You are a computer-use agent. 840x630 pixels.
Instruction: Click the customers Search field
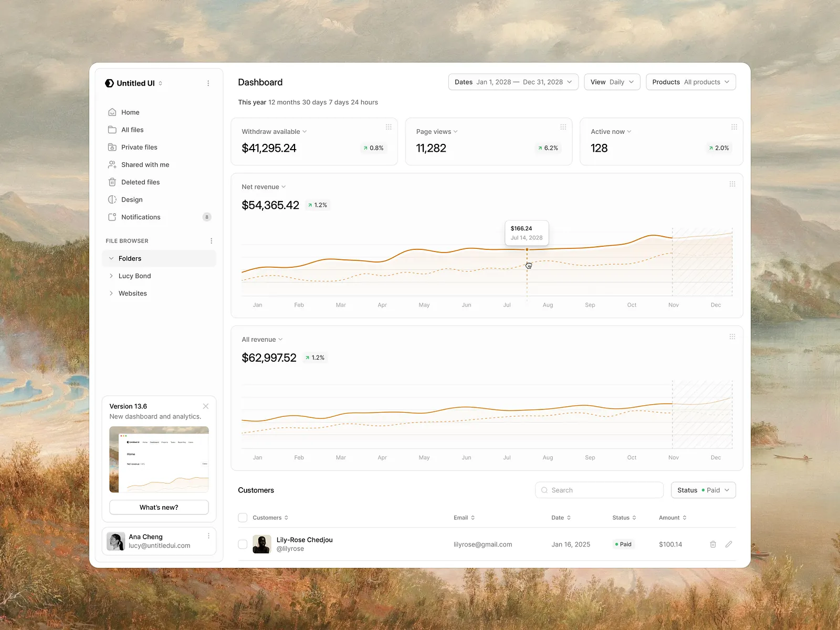click(600, 490)
